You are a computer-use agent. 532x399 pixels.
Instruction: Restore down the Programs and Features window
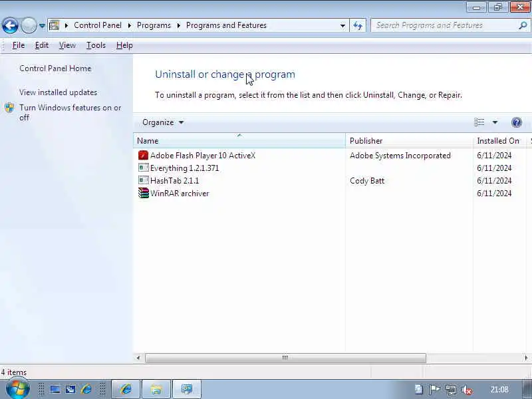coord(497,7)
